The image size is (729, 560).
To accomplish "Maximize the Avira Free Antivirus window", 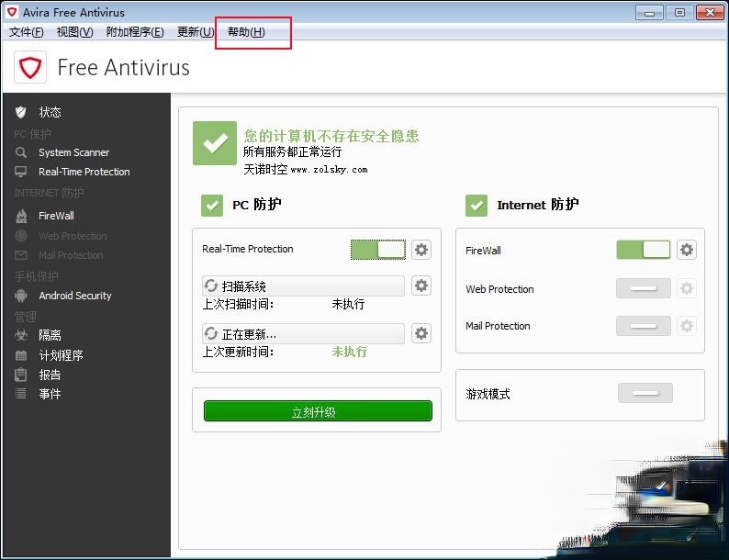I will (x=679, y=13).
